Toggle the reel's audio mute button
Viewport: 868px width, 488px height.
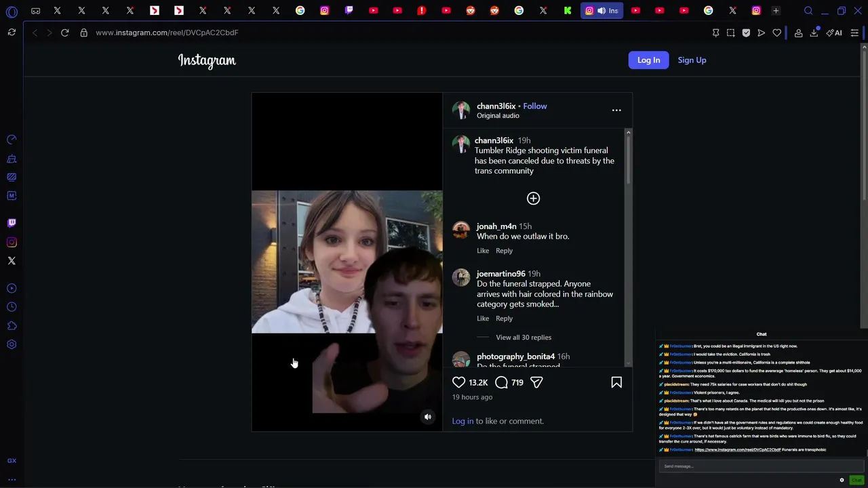click(x=428, y=417)
